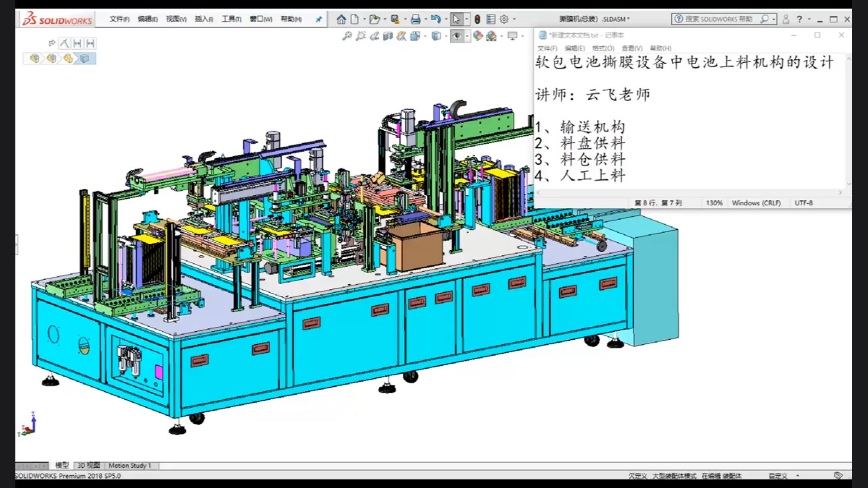Open Notepad 文件(F) menu
868x488 pixels.
(x=547, y=48)
